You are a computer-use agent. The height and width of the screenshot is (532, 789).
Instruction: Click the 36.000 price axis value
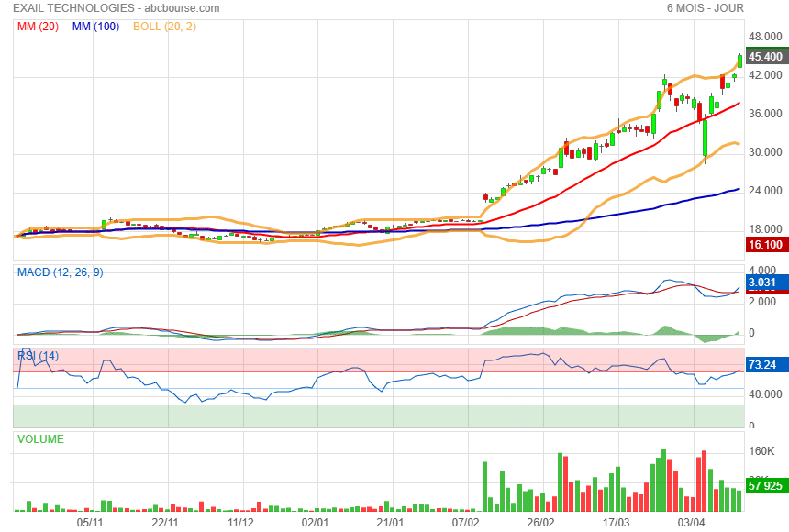tap(765, 114)
